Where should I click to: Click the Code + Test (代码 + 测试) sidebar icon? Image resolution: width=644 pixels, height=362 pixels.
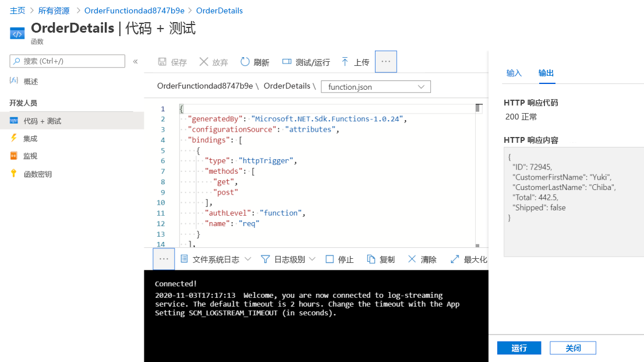pos(14,121)
